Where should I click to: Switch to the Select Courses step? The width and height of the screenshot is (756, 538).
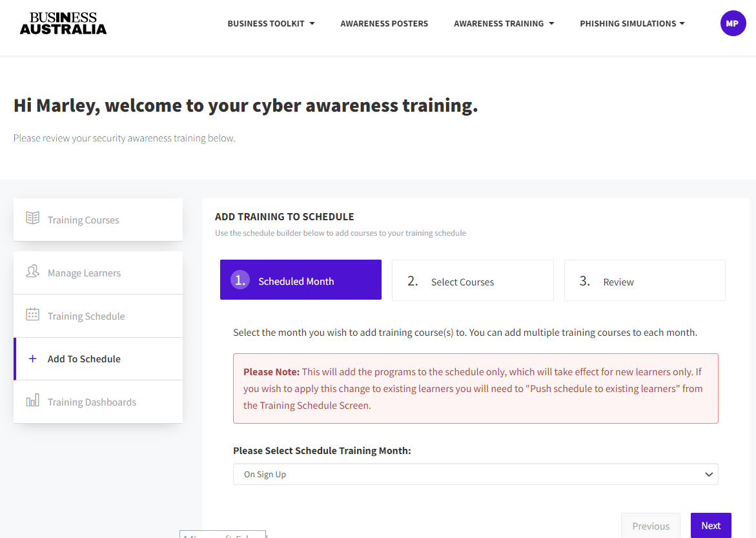(x=473, y=280)
